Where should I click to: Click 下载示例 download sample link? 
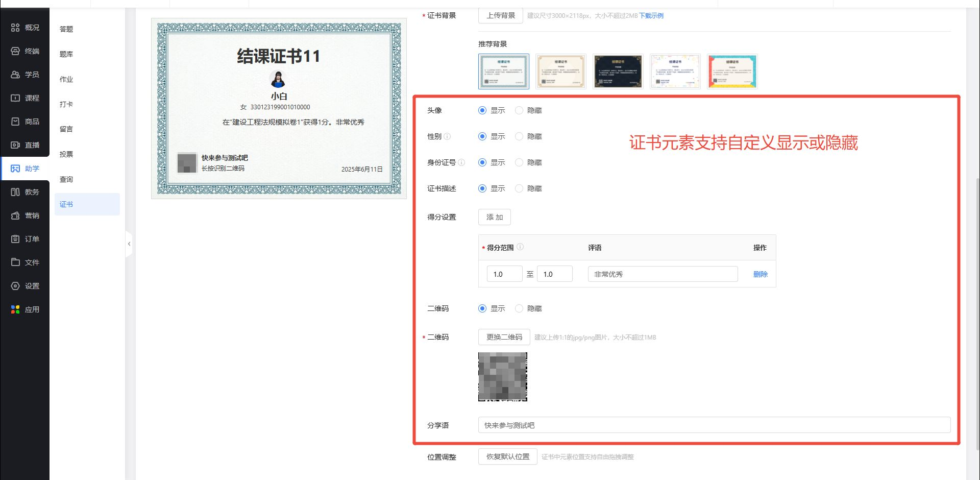point(651,16)
